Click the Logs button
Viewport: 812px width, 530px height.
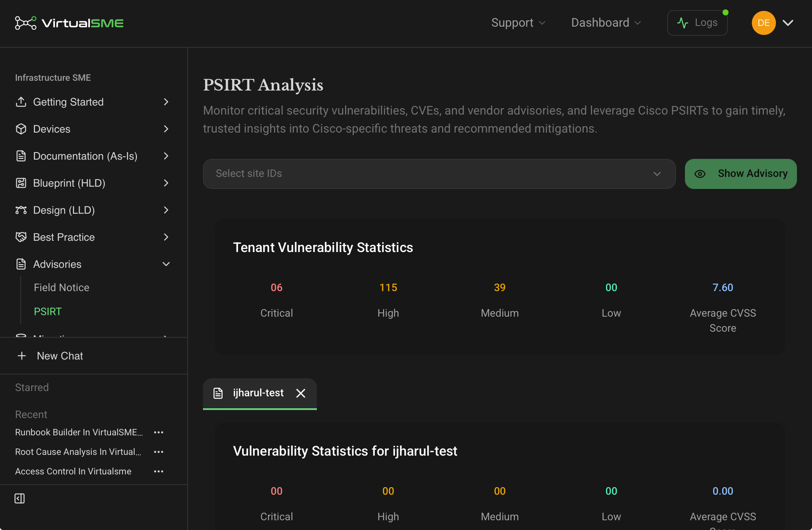pos(697,23)
